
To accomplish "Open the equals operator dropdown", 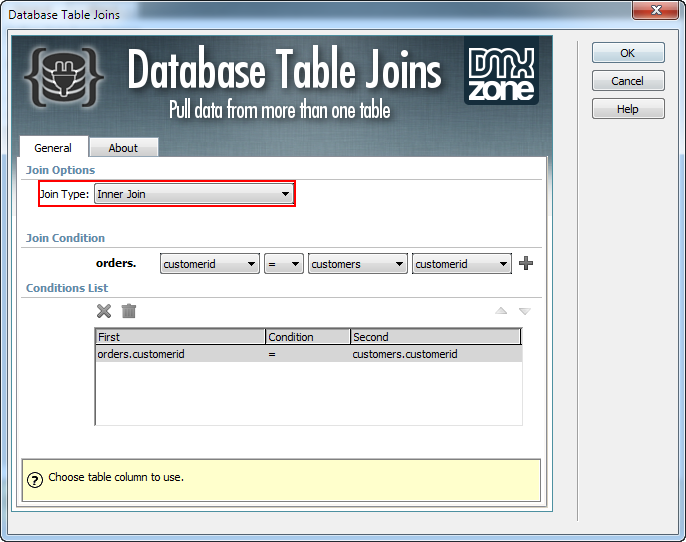I will [x=284, y=264].
